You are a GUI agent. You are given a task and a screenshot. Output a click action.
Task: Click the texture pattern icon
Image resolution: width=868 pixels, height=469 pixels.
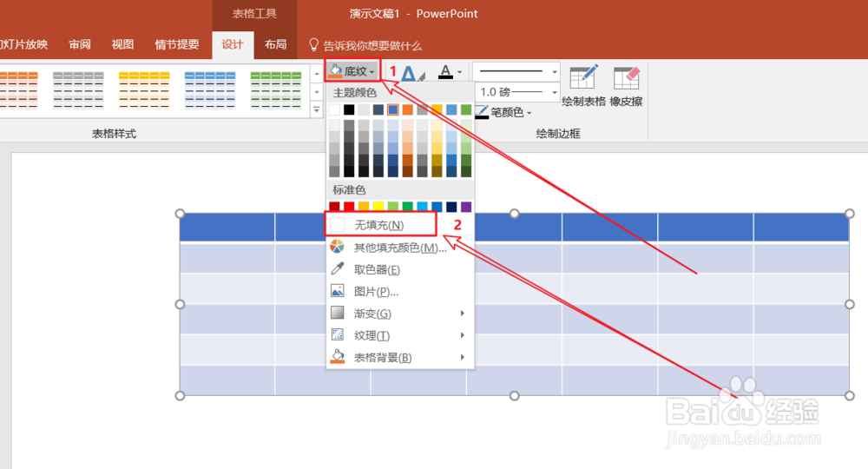click(x=337, y=334)
